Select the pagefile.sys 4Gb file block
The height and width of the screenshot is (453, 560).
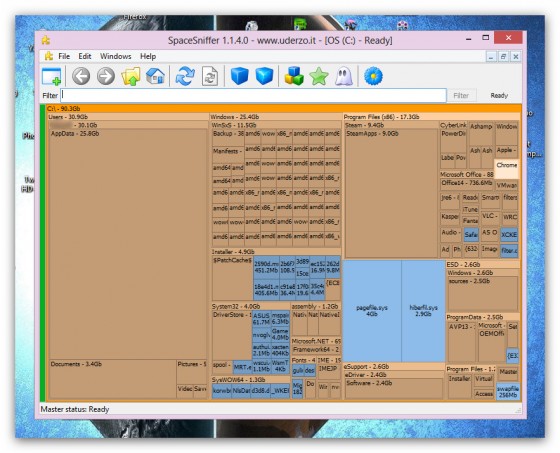[371, 311]
